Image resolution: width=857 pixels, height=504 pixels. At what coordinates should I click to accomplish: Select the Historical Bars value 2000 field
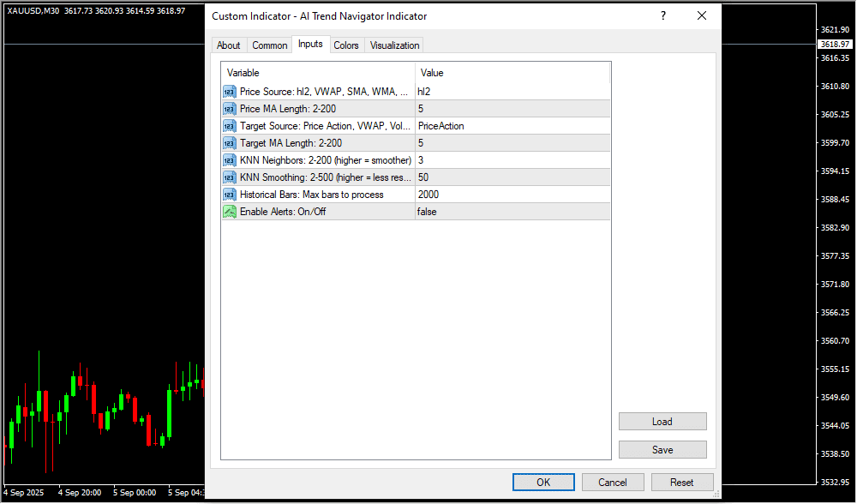coord(512,195)
